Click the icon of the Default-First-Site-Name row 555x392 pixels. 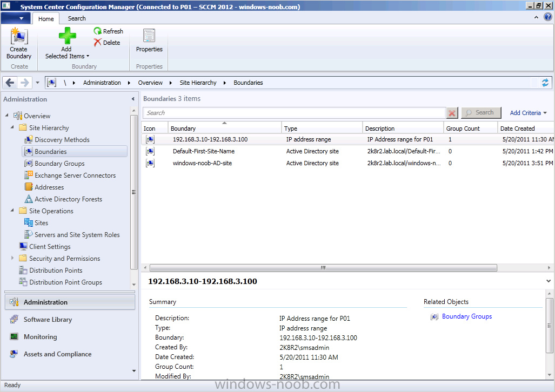pos(150,151)
